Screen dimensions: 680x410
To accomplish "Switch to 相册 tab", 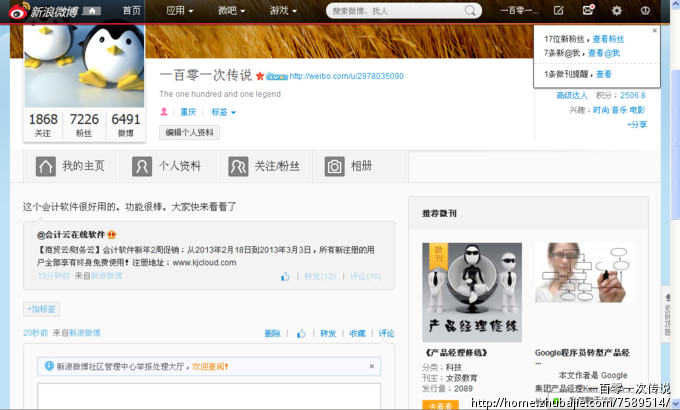I will tap(360, 166).
